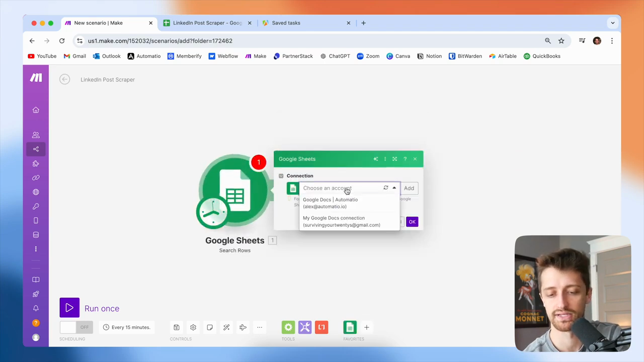The image size is (644, 362).
Task: Collapse the Connection section checkbox
Action: 281,176
